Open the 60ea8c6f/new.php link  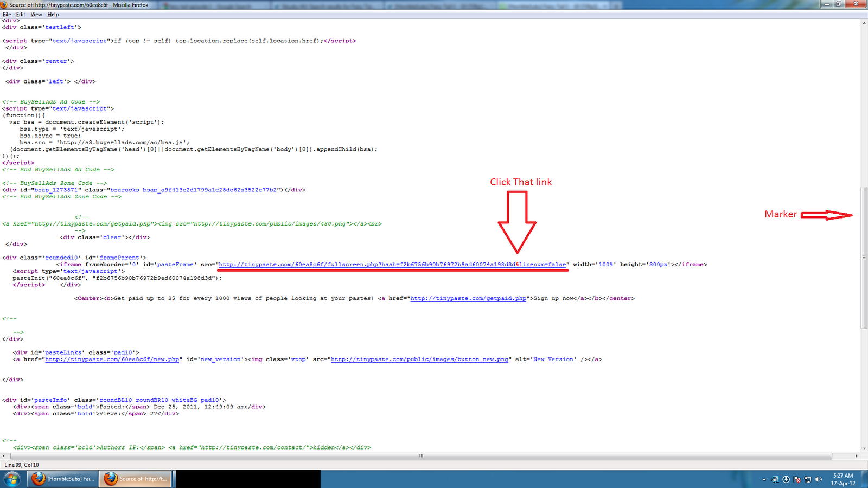(x=112, y=359)
